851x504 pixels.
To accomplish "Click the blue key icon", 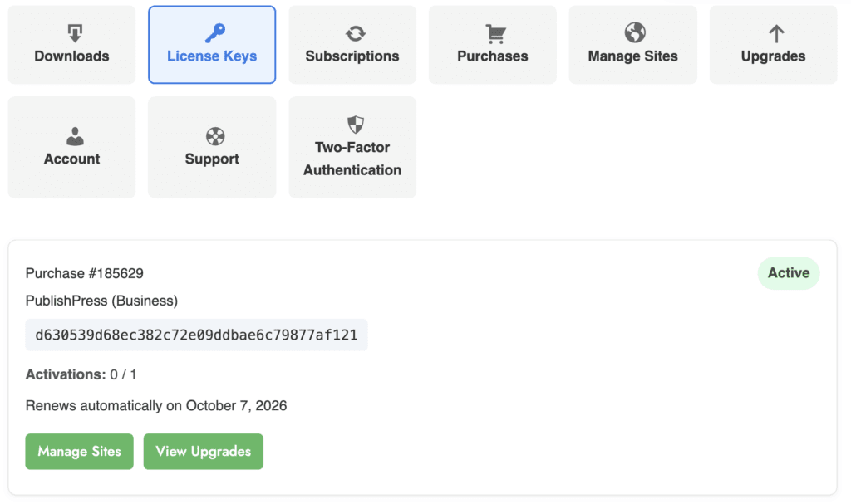I will (214, 33).
